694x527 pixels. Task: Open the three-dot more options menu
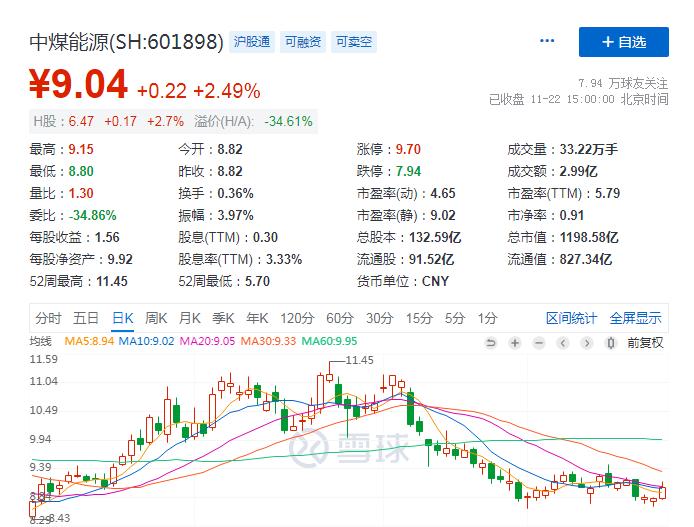547,41
